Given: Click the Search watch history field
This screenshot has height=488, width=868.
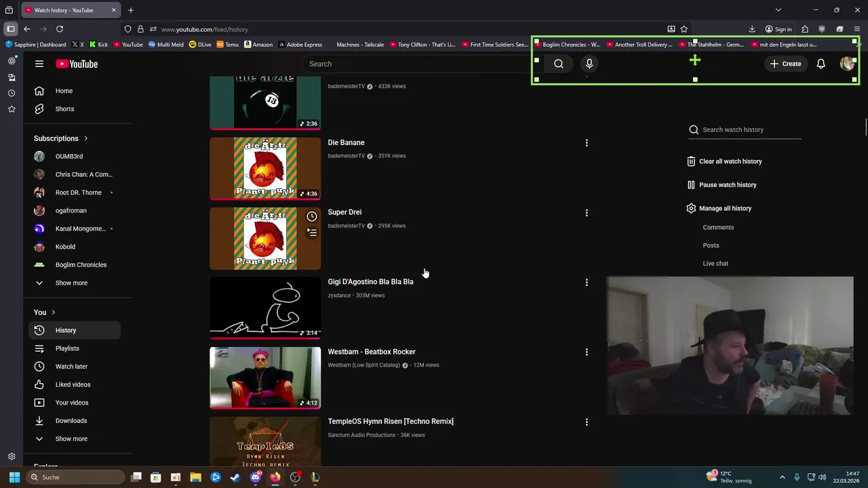Looking at the screenshot, I should point(745,129).
